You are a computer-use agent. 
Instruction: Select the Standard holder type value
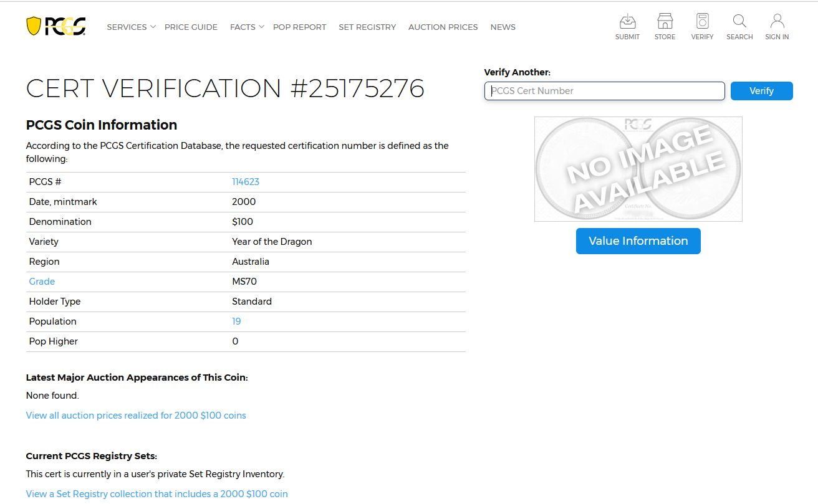tap(252, 302)
